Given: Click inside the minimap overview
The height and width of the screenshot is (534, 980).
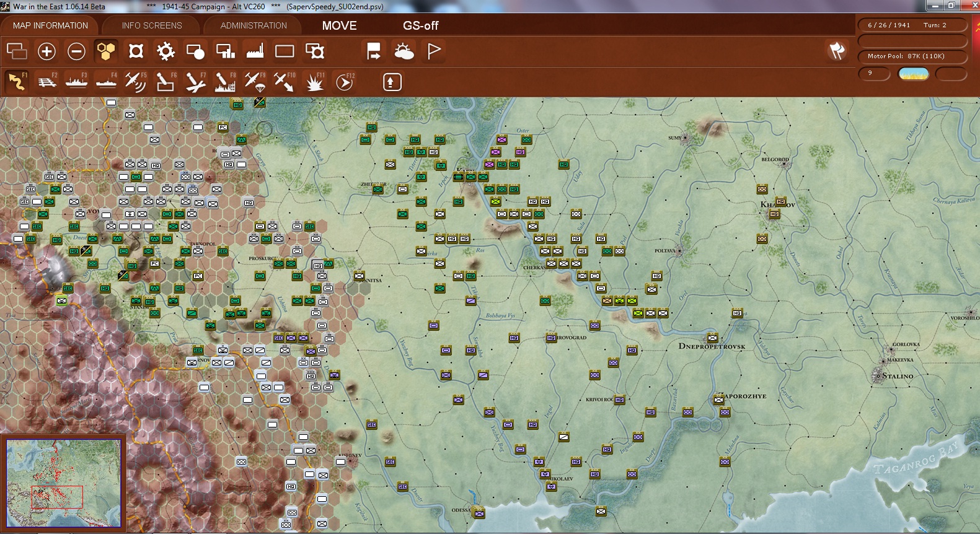Looking at the screenshot, I should (x=64, y=483).
